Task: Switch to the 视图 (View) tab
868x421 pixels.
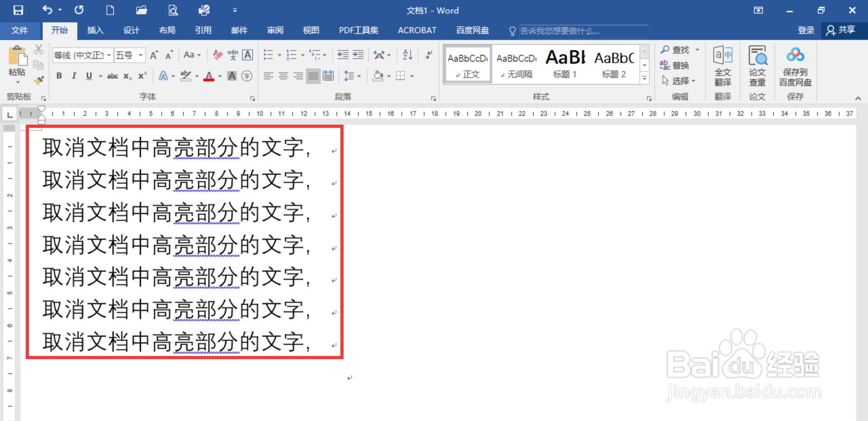Action: (311, 30)
